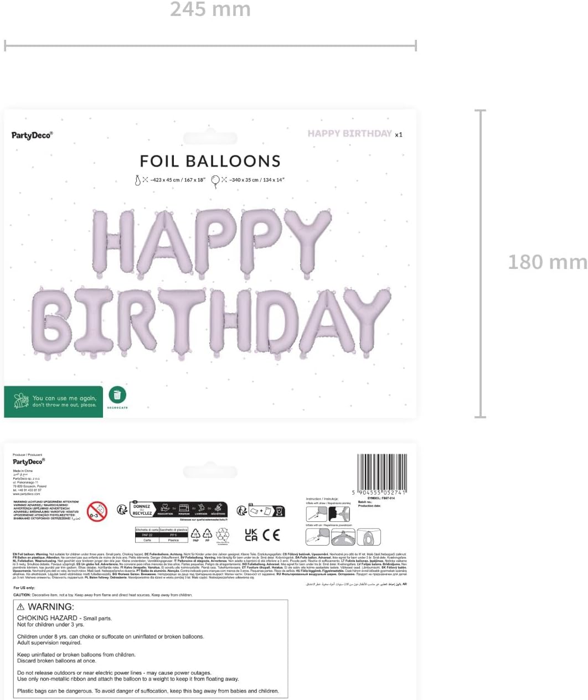The width and height of the screenshot is (588, 700).
Task: Click the PartyDeco logo on front packaging
Action: click(32, 135)
